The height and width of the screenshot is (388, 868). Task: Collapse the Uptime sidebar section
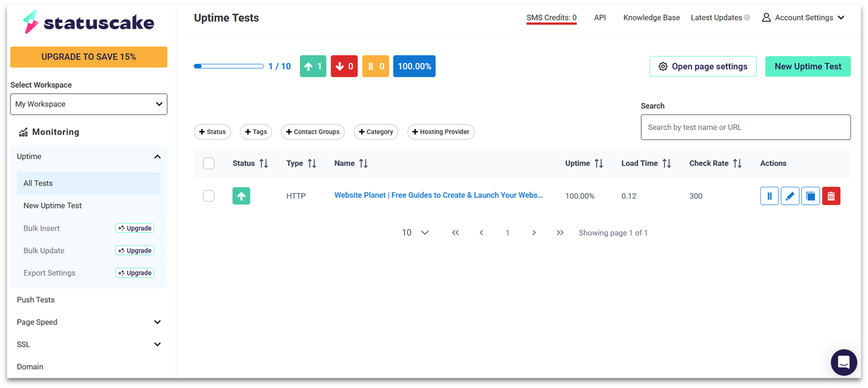157,157
